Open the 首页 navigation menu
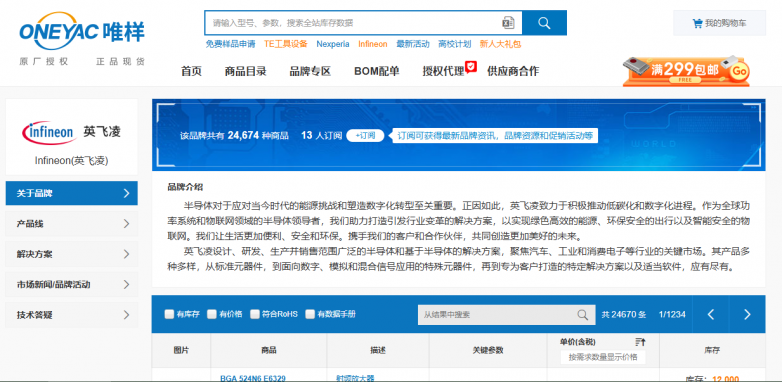This screenshot has width=782, height=382. pos(191,71)
